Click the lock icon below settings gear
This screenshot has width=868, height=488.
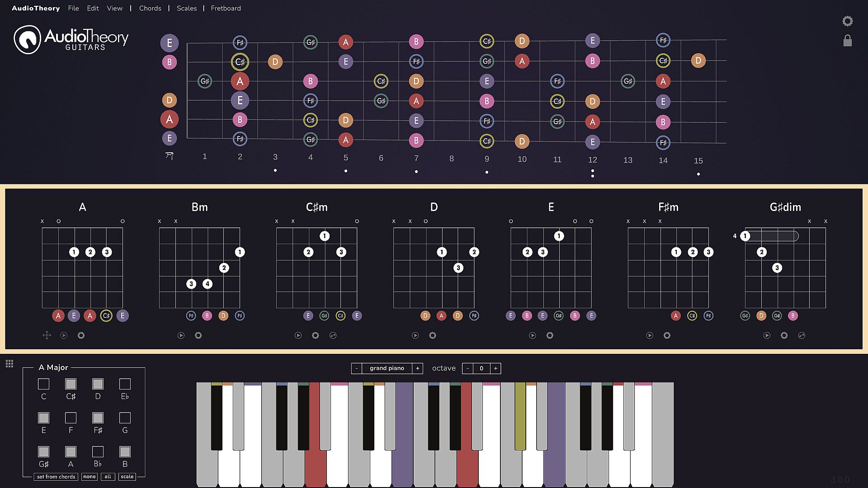click(847, 41)
